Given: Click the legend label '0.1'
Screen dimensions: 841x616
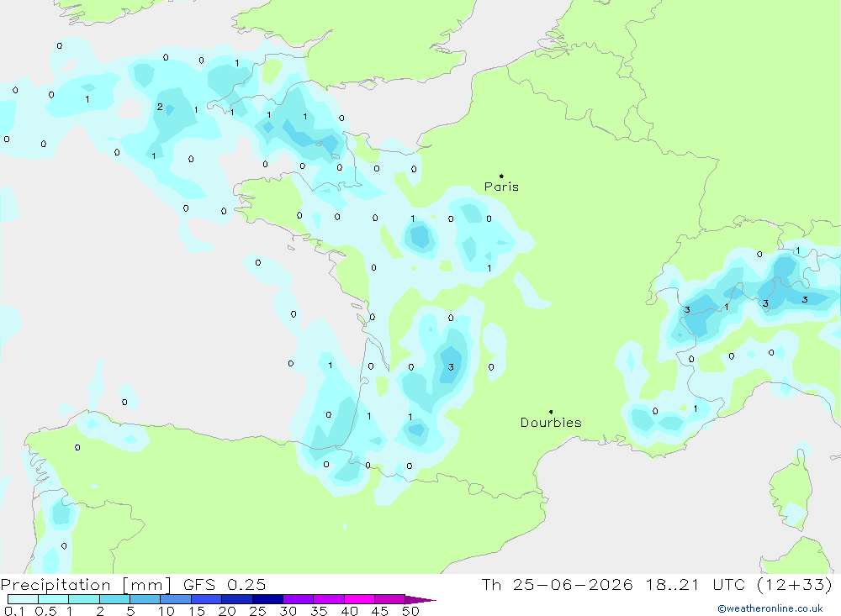Looking at the screenshot, I should pos(14,611).
